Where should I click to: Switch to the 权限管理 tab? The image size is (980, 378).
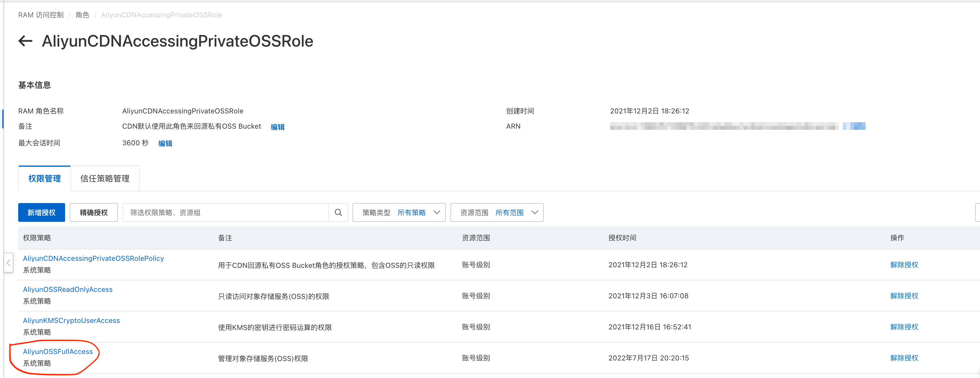pos(45,178)
